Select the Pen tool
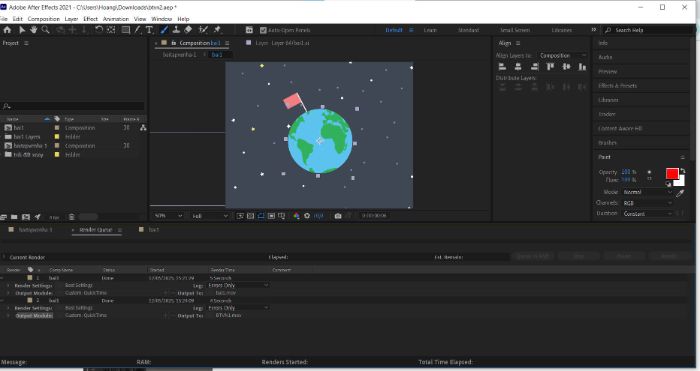Image resolution: width=700 pixels, height=371 pixels. point(138,30)
